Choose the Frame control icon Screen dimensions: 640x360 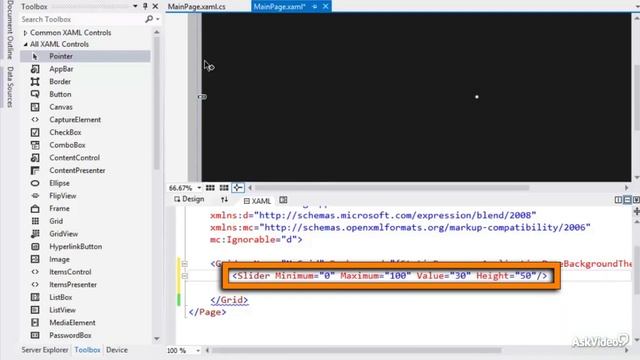click(35, 209)
